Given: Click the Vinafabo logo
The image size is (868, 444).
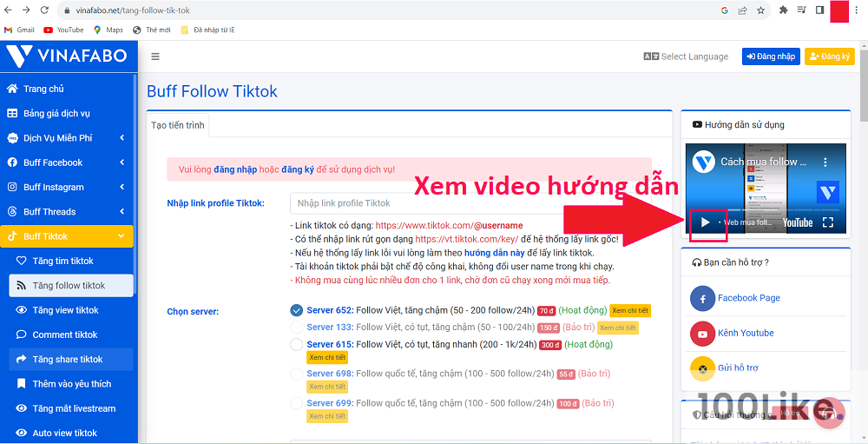Looking at the screenshot, I should click(x=67, y=56).
